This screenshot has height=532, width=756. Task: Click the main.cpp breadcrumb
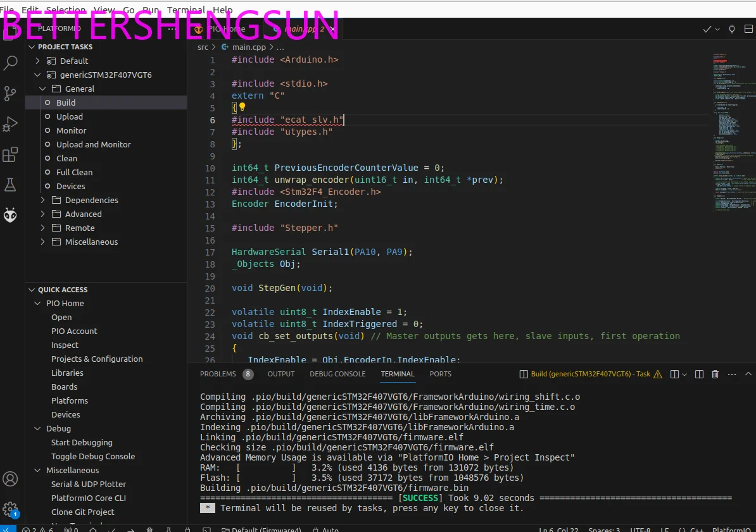click(249, 47)
